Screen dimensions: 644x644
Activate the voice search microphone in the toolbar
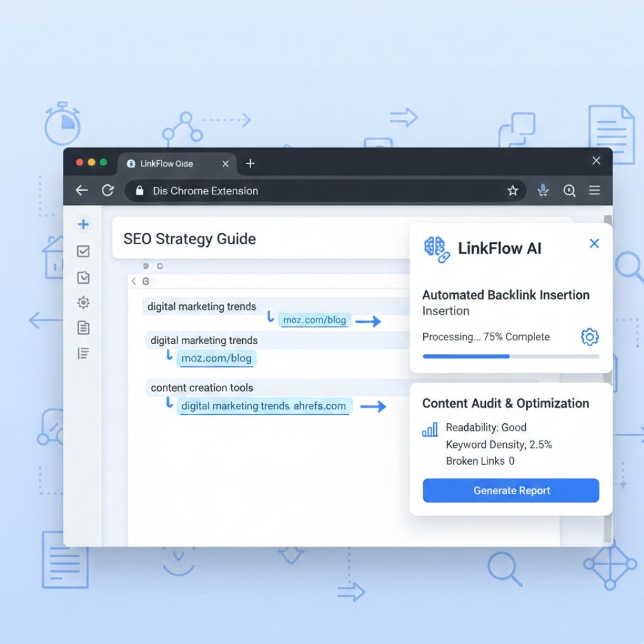click(543, 191)
